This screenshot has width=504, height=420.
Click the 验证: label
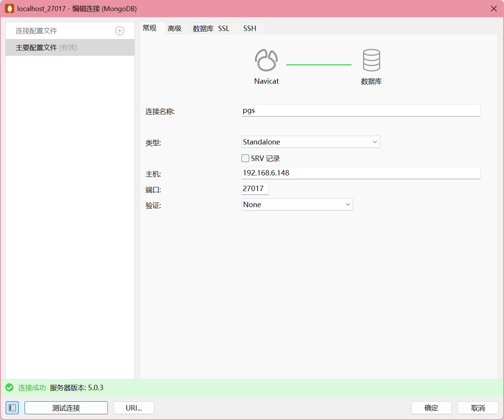pyautogui.click(x=153, y=206)
